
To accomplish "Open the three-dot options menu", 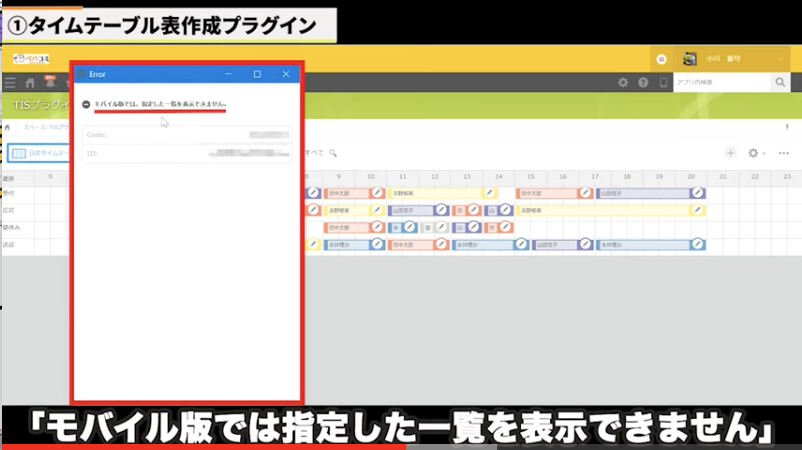I will pos(783,153).
